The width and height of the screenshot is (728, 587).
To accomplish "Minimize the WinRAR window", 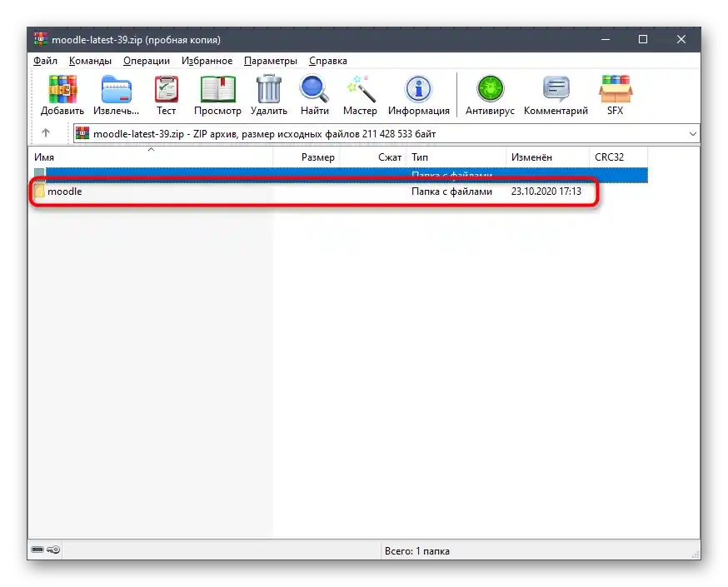I will [x=606, y=39].
